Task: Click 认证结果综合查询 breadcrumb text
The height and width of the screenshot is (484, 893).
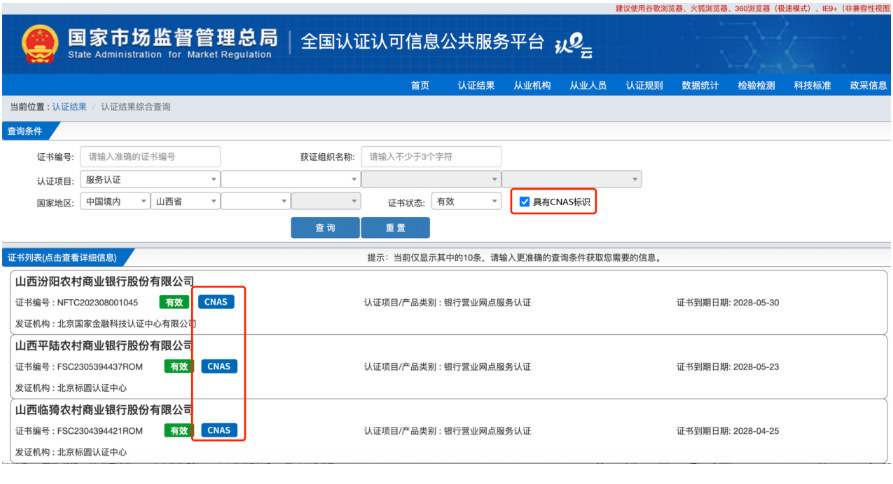Action: tap(136, 107)
